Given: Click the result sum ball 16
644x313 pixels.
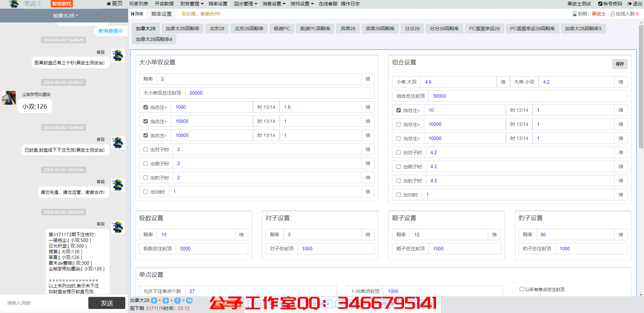Looking at the screenshot, I should 189,301.
